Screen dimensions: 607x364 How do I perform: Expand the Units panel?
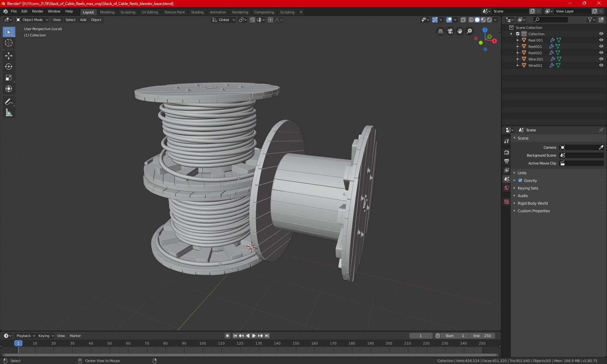pyautogui.click(x=522, y=173)
